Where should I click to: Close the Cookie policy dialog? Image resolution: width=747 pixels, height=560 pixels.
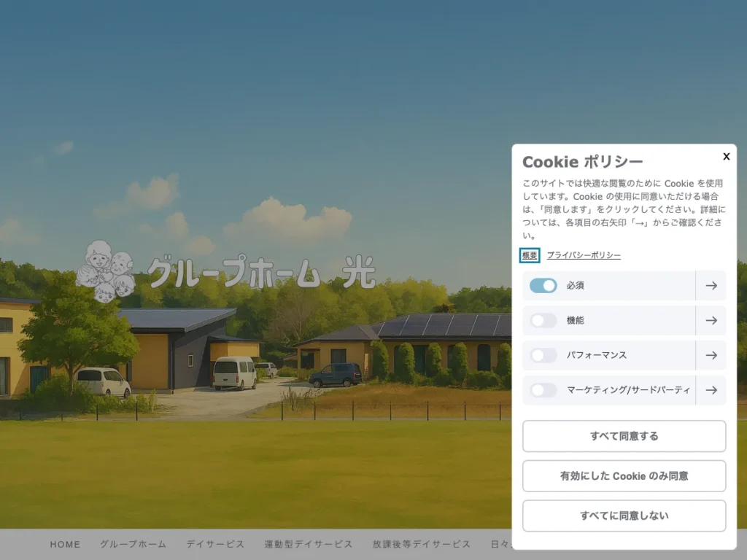pyautogui.click(x=726, y=156)
